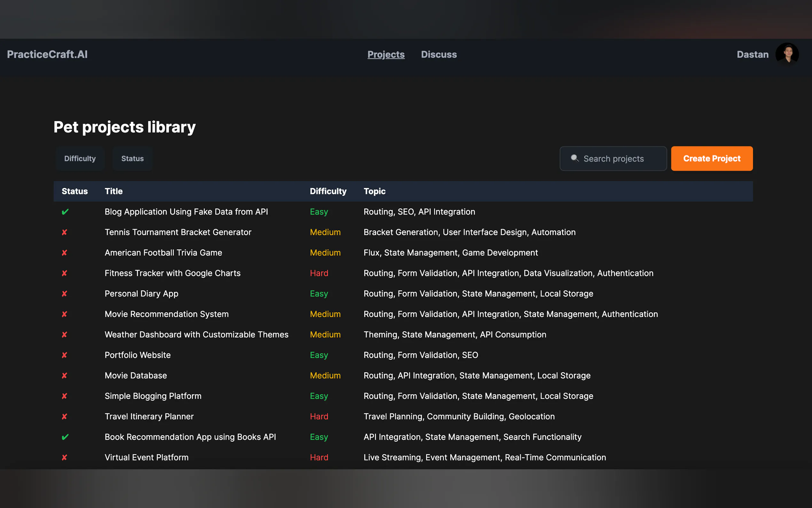Click red X status beside Movie Database
Image resolution: width=812 pixels, height=508 pixels.
click(65, 376)
